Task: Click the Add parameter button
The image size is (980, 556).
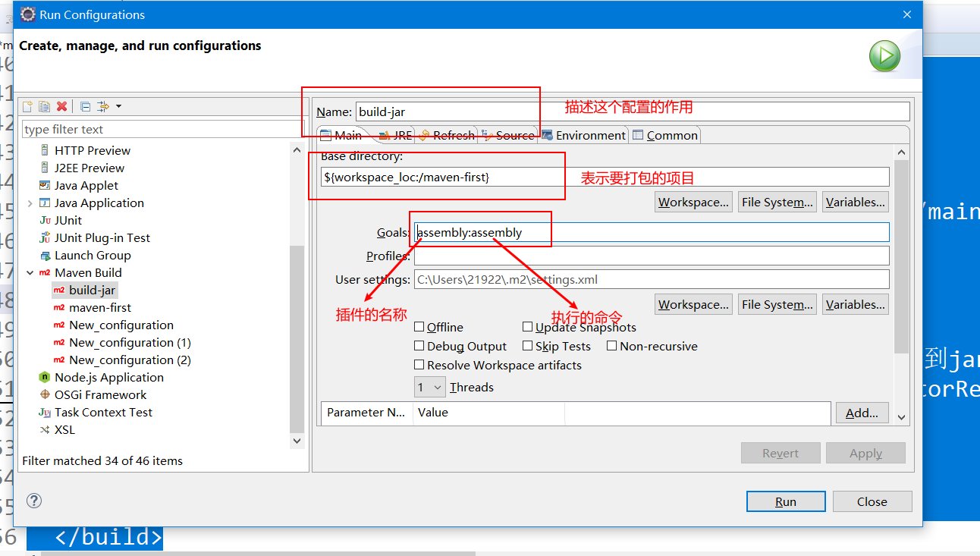Action: [862, 413]
